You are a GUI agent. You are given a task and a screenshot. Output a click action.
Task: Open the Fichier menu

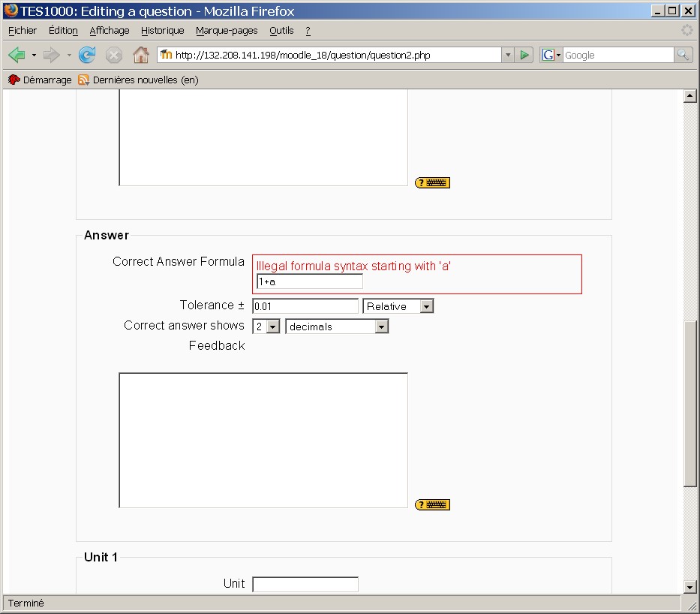23,30
